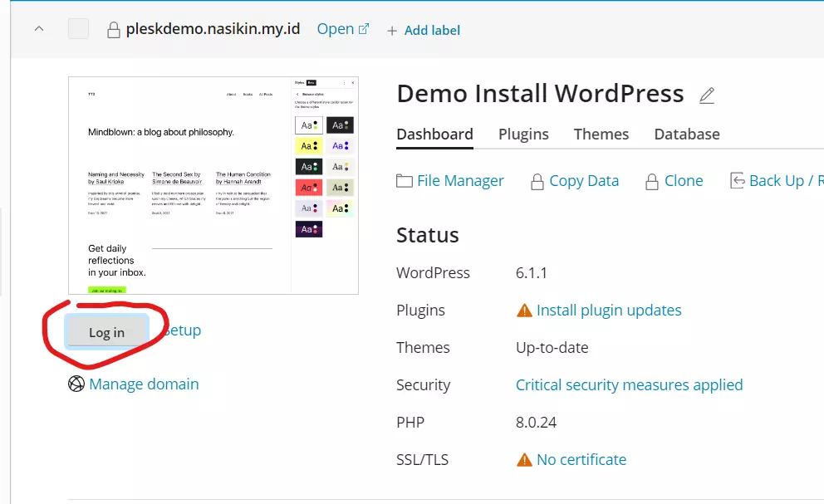Click the No certificate link
The image size is (824, 504).
coord(581,460)
